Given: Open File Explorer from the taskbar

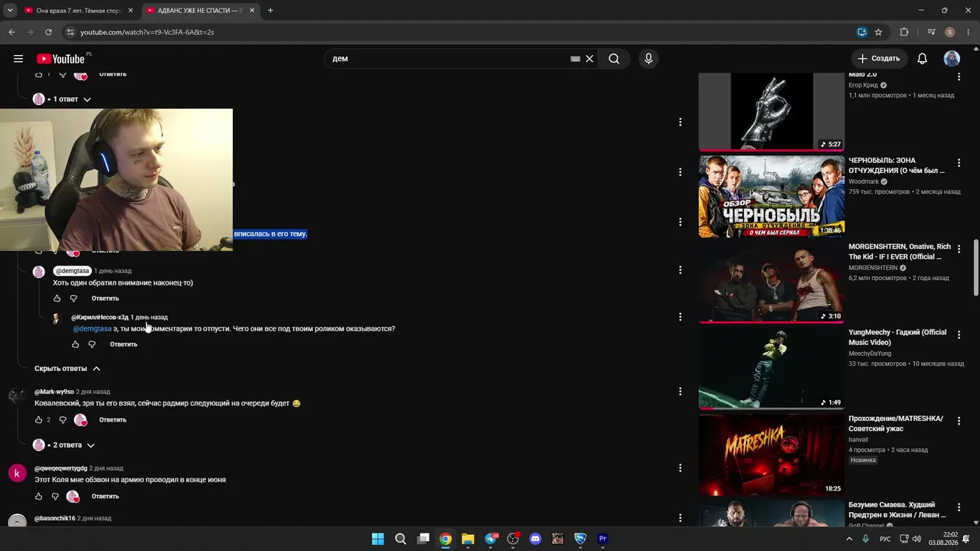Looking at the screenshot, I should tap(468, 539).
